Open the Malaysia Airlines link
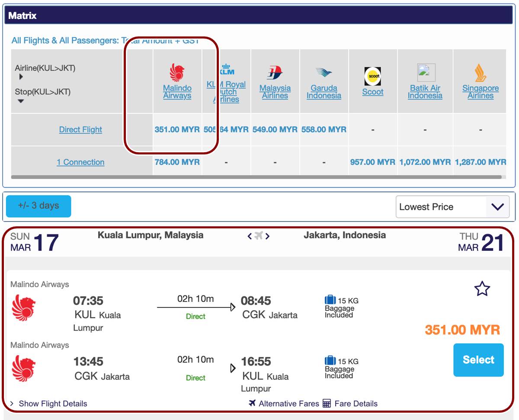This screenshot has width=519, height=420. [275, 92]
